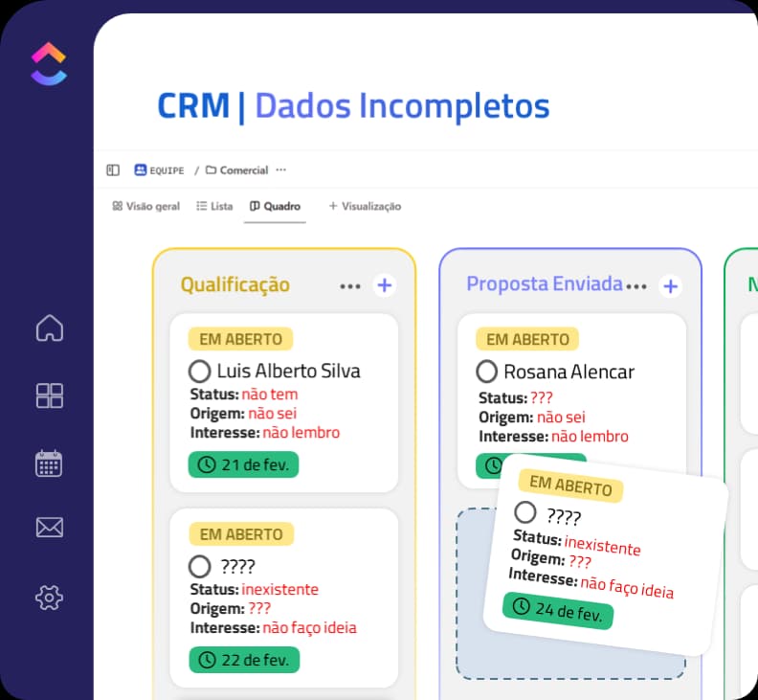This screenshot has width=758, height=700.
Task: Switch to the Lista tab
Action: click(x=214, y=206)
